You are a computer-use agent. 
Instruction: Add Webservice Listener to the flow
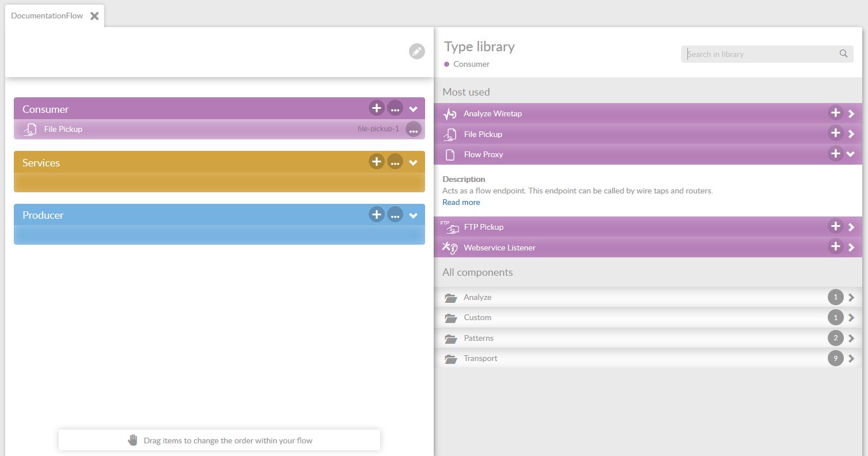pos(835,247)
